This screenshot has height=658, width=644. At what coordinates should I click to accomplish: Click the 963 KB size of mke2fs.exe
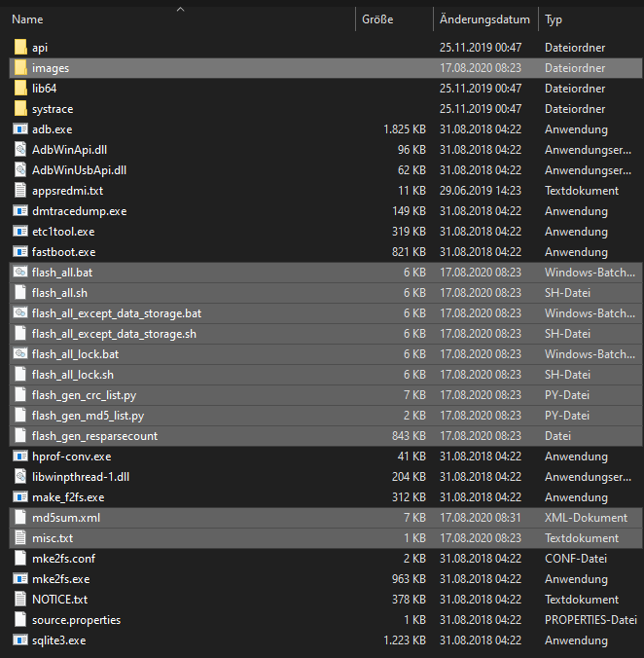(x=409, y=579)
